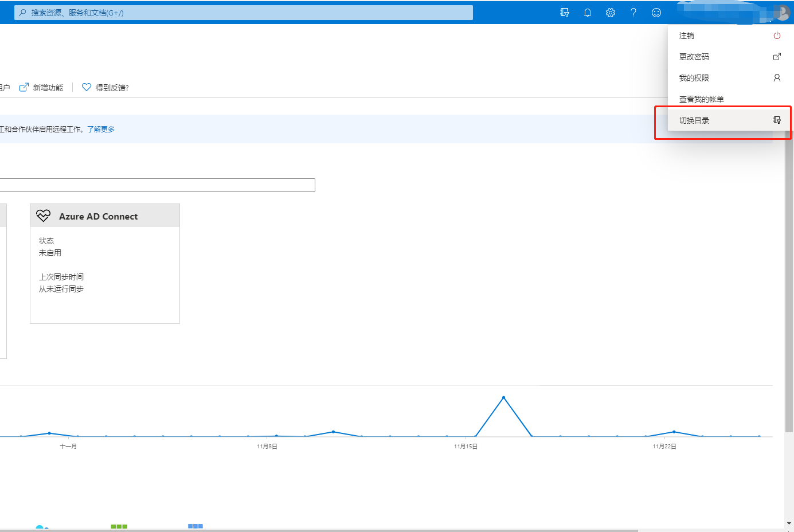Click the highest peak point on the chart

[503, 397]
